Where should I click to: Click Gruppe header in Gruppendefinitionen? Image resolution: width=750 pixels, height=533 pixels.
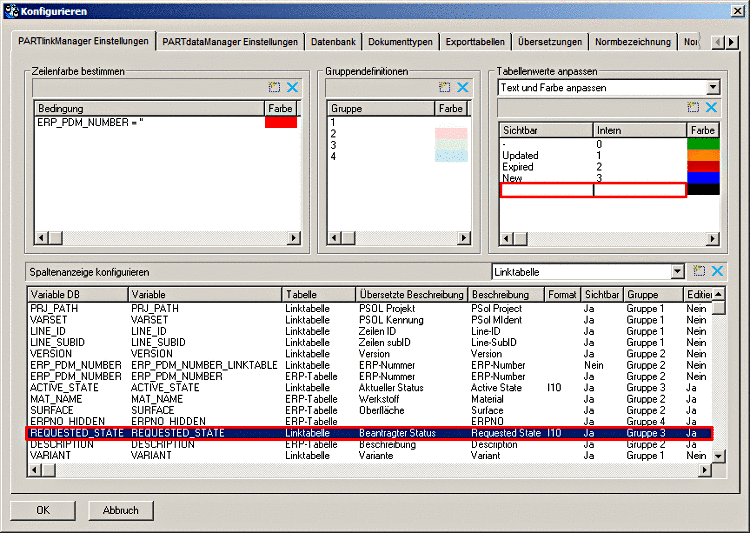(381, 109)
